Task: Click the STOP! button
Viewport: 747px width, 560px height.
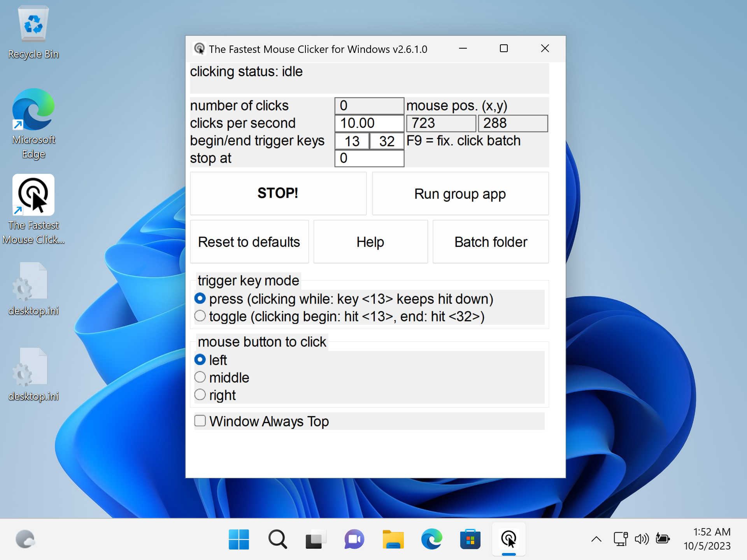Action: pyautogui.click(x=278, y=193)
